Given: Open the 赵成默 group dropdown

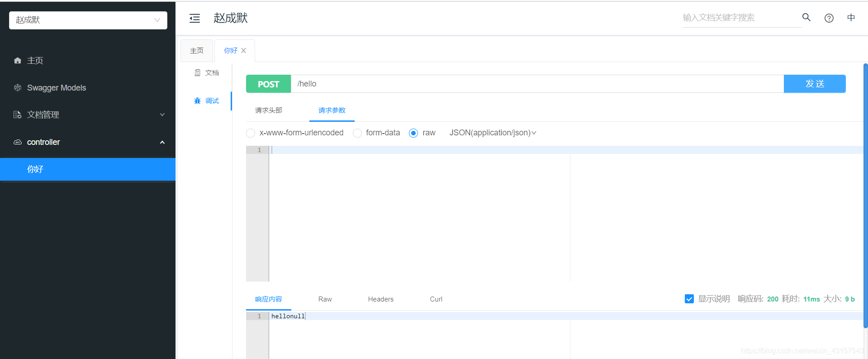Looking at the screenshot, I should click(x=88, y=20).
